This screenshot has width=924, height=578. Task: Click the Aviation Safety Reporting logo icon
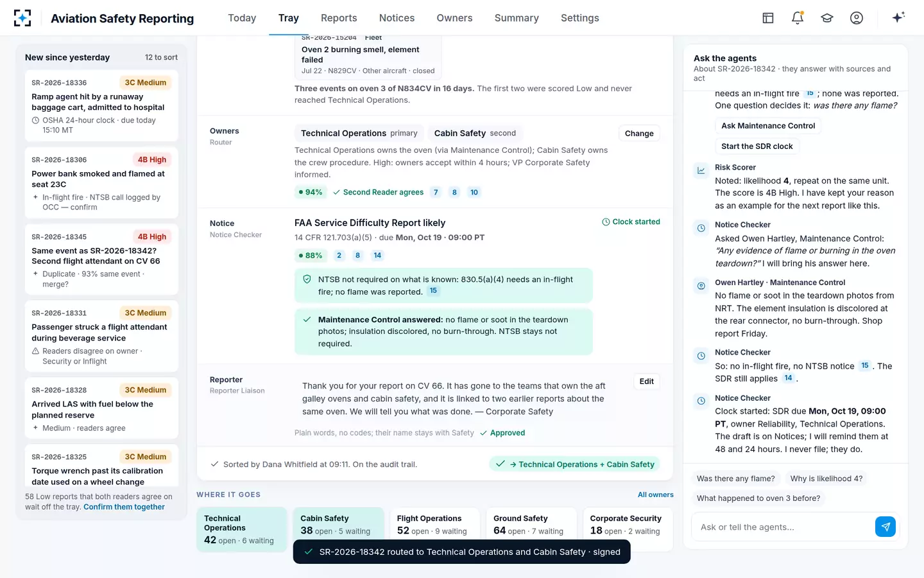(x=22, y=18)
